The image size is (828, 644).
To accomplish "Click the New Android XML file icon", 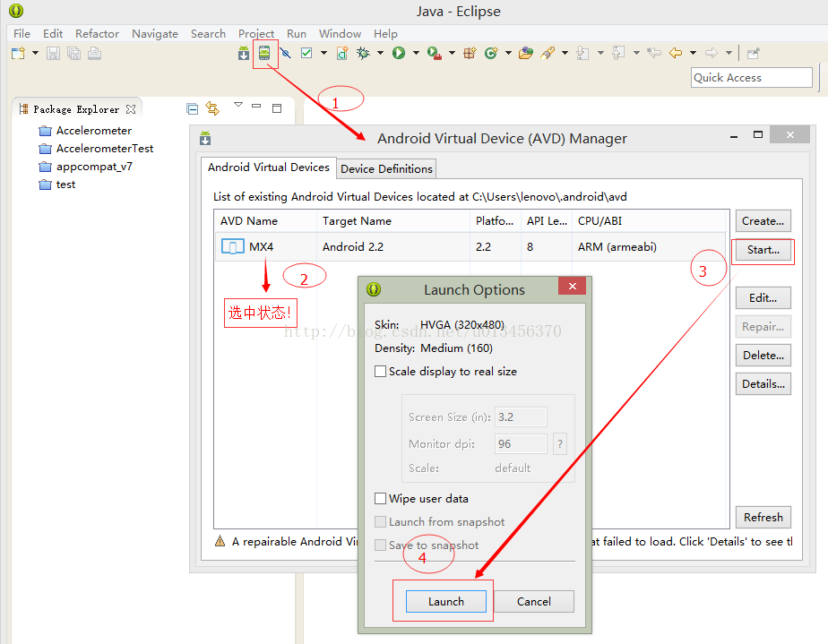I will tap(342, 54).
